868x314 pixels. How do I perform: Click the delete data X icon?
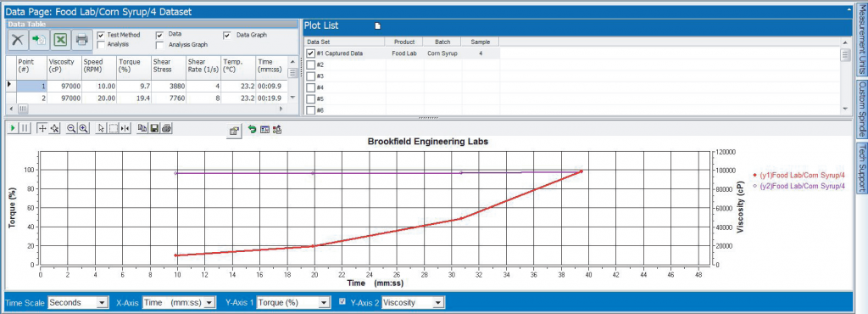point(19,40)
